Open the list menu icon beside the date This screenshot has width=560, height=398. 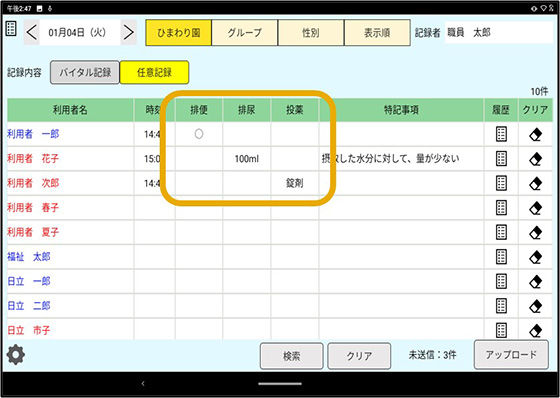[x=11, y=29]
